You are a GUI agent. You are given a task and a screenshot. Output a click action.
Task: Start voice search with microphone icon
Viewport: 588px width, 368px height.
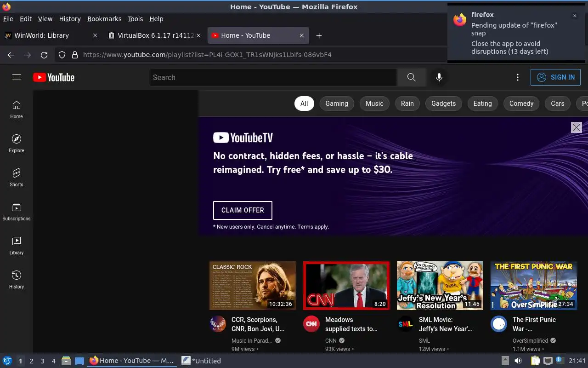439,77
